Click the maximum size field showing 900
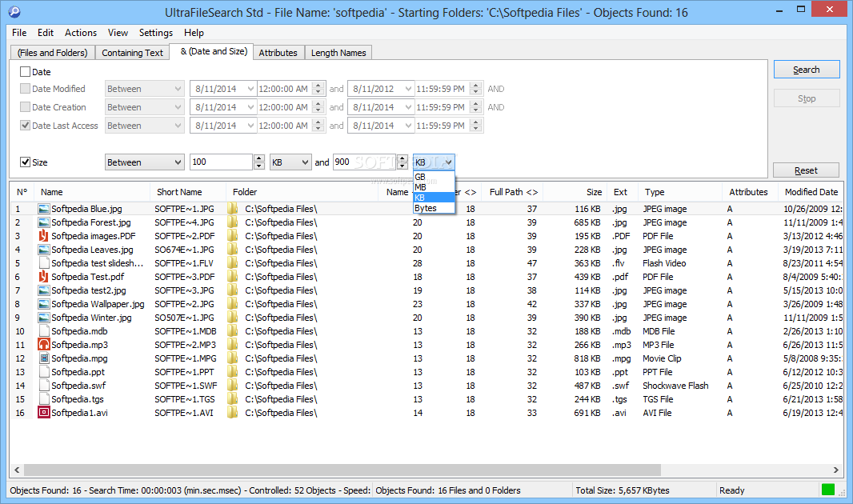Image resolution: width=853 pixels, height=504 pixels. tap(364, 162)
